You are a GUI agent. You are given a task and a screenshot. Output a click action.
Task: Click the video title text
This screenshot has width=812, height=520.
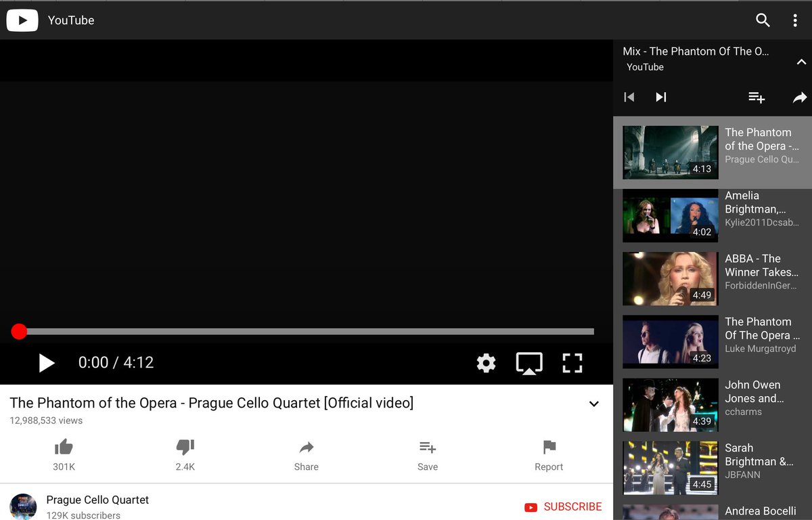[212, 403]
